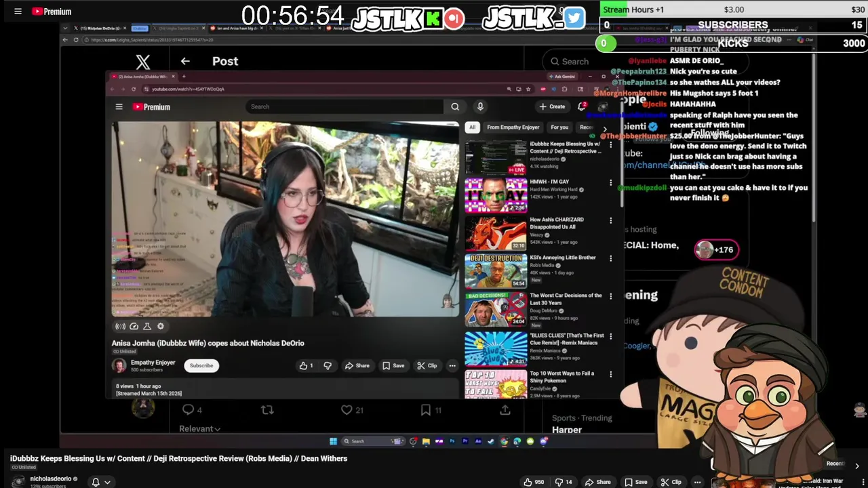Open Photoshop from the taskbar
Screen dimensions: 868x488
pyautogui.click(x=452, y=441)
